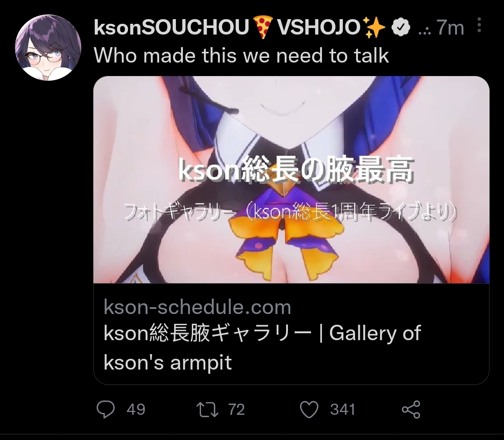
Task: Click the pizza emoji in the display name
Action: [263, 27]
